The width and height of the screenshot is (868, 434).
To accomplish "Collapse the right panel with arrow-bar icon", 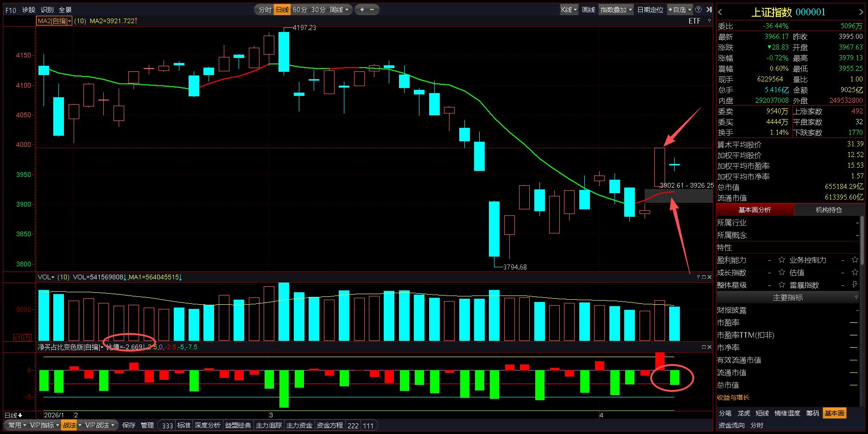I will (709, 9).
